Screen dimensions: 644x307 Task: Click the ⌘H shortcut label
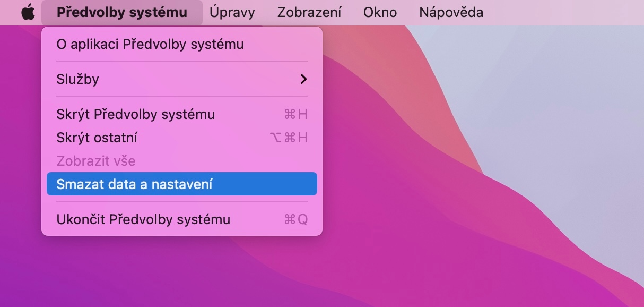click(295, 114)
